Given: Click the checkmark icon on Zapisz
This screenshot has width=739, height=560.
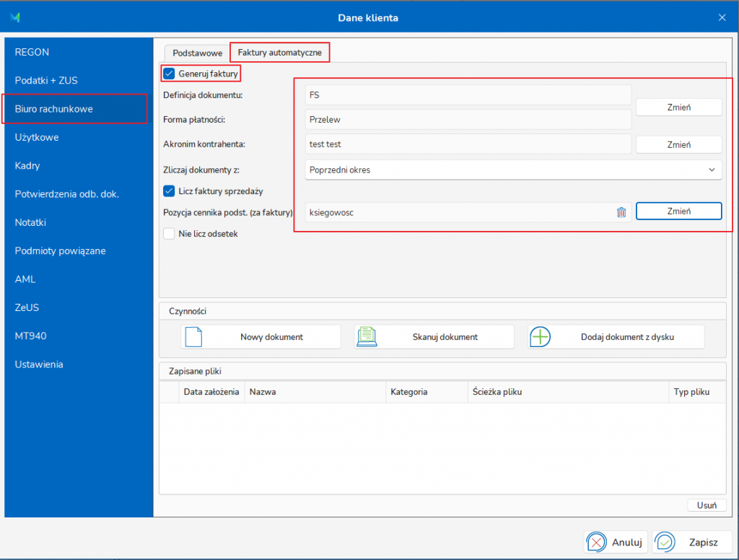Looking at the screenshot, I should tap(665, 542).
